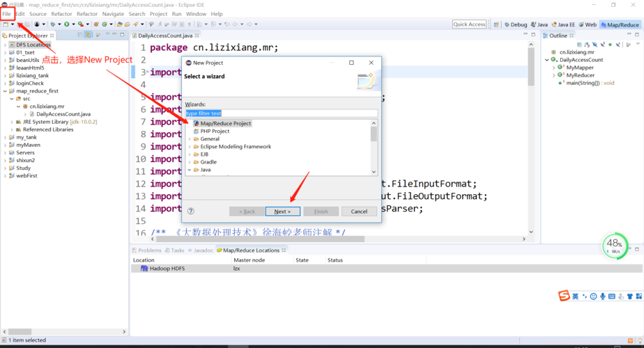Click the IME soft keyboard icon
The height and width of the screenshot is (348, 644).
pos(611,296)
